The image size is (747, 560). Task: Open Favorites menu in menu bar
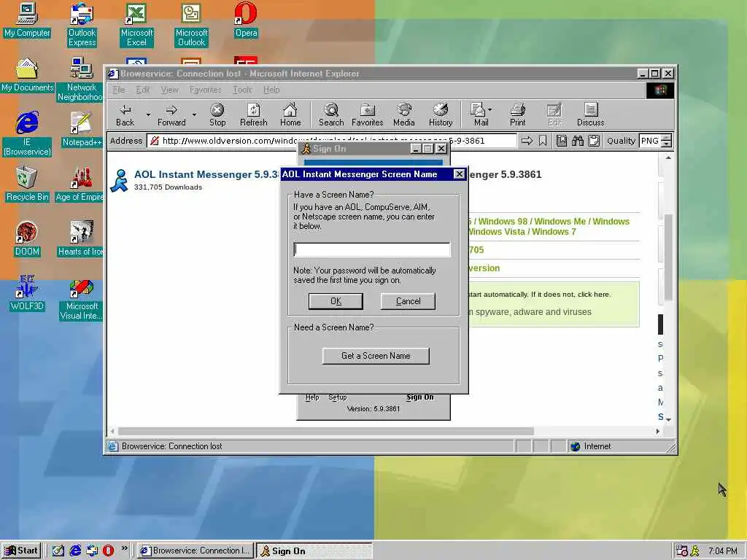click(x=205, y=90)
